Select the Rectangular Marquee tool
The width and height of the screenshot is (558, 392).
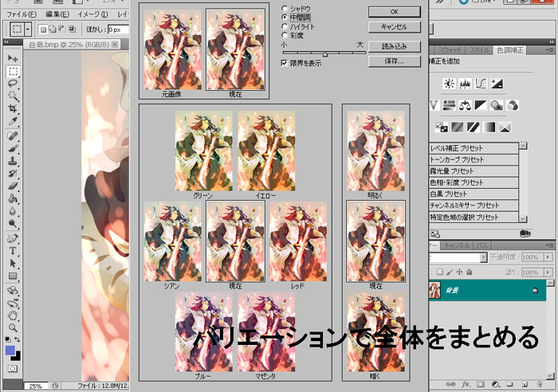[13, 71]
